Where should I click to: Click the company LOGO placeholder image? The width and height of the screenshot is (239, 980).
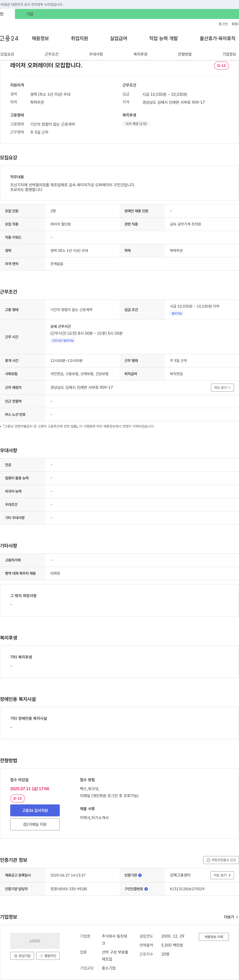35,941
